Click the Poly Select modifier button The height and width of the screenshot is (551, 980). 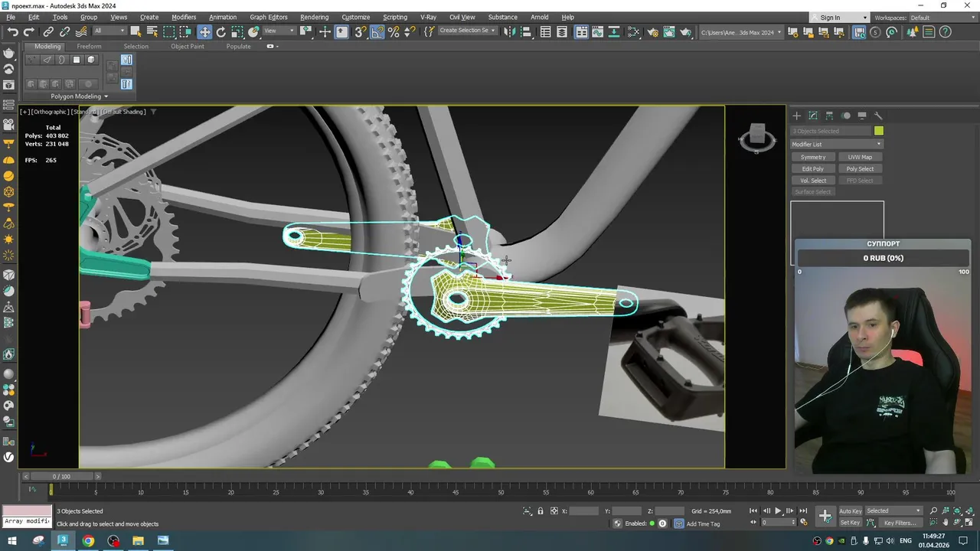point(860,168)
